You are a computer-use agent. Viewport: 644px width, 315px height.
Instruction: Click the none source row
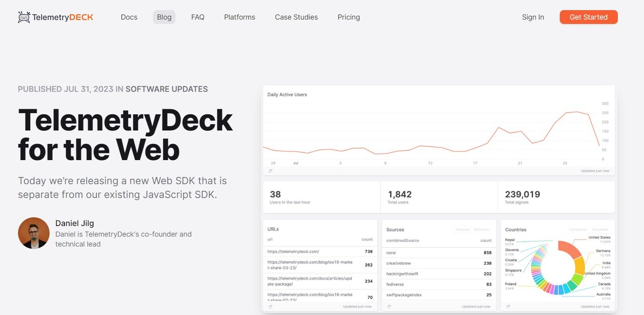click(x=439, y=253)
